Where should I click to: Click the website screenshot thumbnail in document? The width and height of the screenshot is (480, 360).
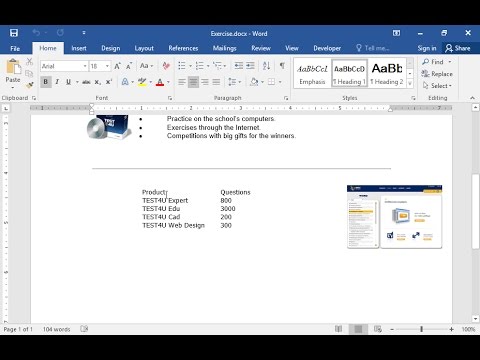click(x=394, y=217)
